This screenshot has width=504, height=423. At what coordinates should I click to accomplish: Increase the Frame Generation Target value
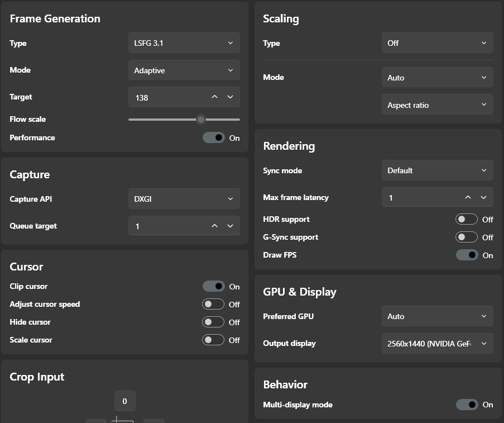215,97
